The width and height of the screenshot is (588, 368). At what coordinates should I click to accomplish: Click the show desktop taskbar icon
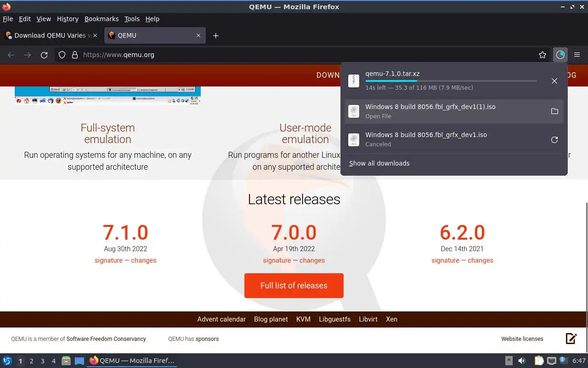79,361
